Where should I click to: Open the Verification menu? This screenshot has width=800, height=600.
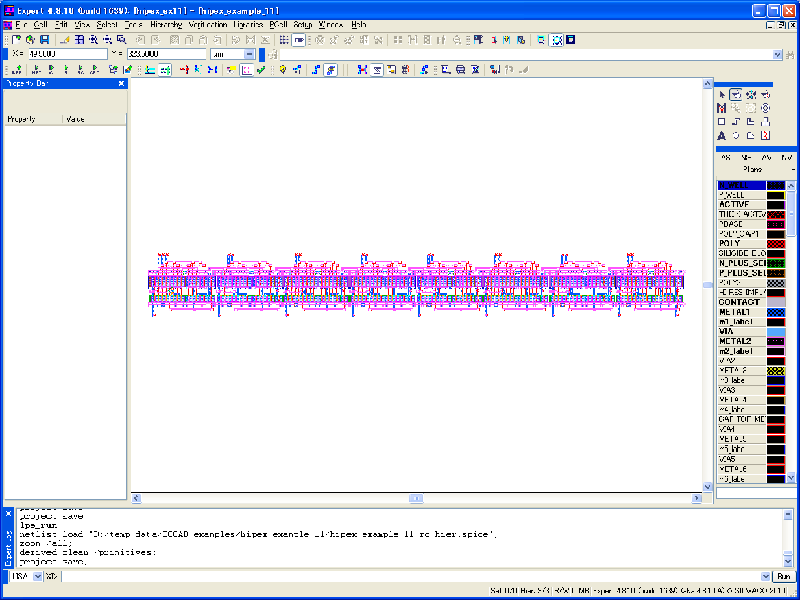[208, 23]
